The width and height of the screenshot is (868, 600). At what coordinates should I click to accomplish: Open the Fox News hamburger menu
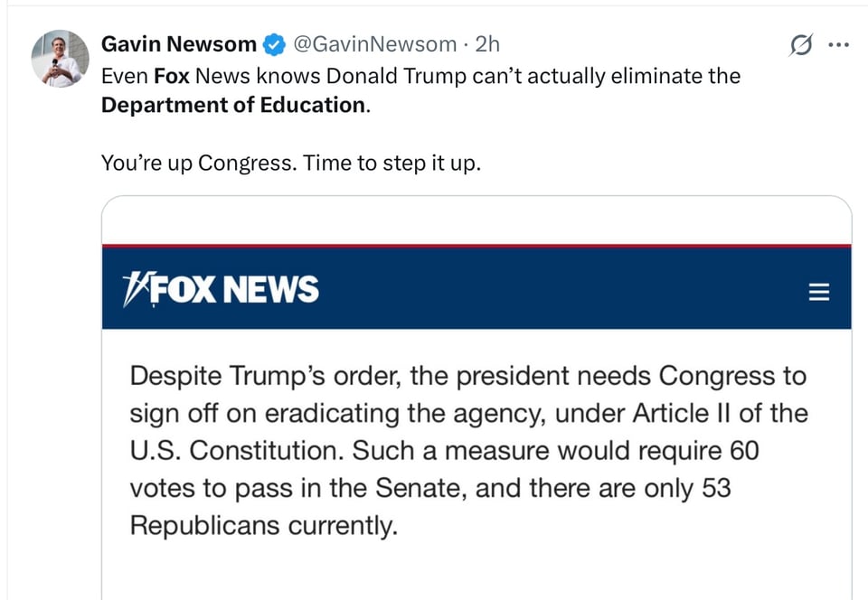point(818,292)
